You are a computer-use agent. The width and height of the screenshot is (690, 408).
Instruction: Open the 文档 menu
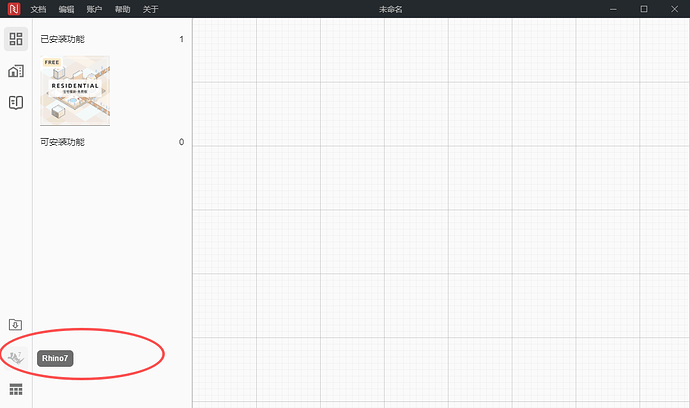point(38,9)
